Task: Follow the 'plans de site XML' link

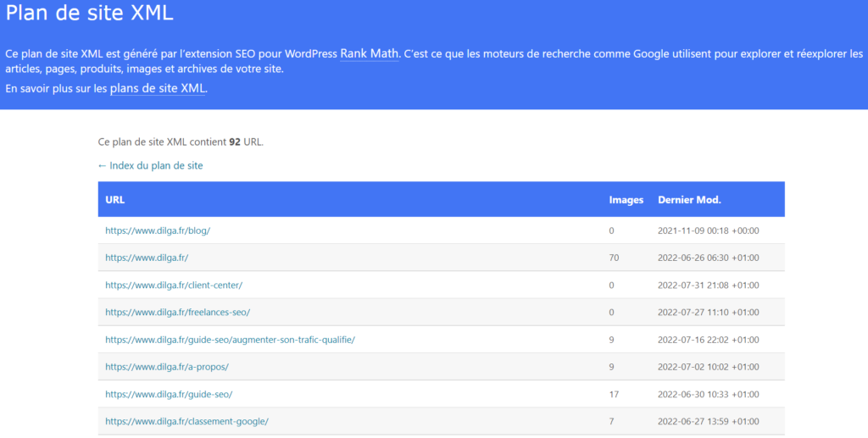Action: (x=158, y=88)
